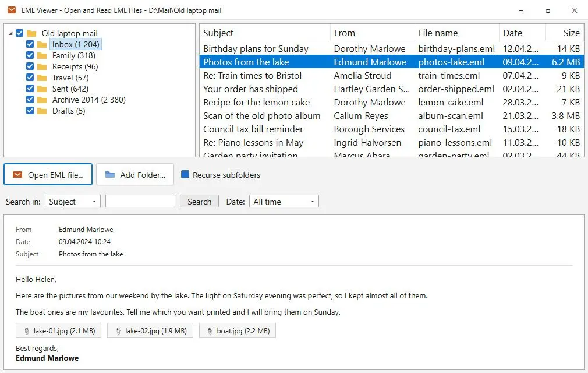588x373 pixels.
Task: Click the train-times.eml file name cell
Action: click(x=449, y=75)
